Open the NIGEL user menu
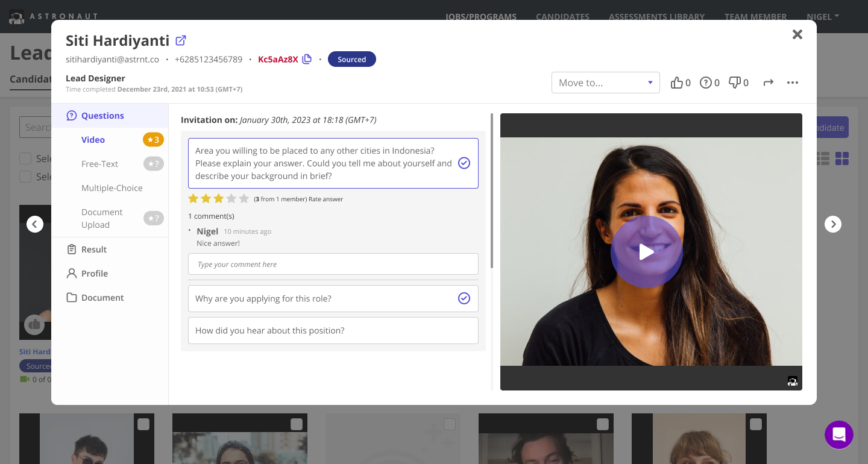 click(x=823, y=17)
